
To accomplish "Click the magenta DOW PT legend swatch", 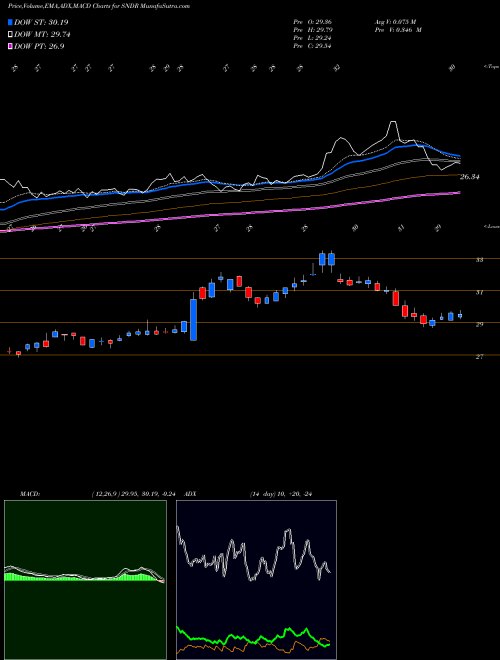I will coord(10,46).
